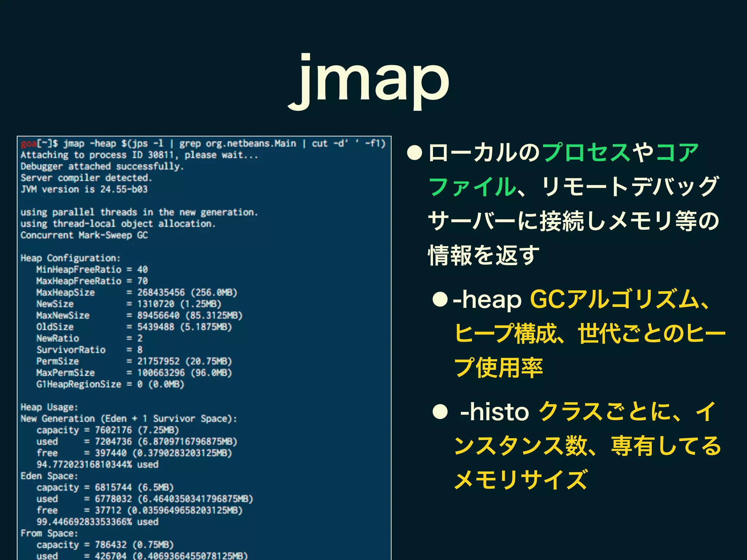Click the 'From Space:' line in terminal
Image resolution: width=747 pixels, height=560 pixels.
[49, 533]
